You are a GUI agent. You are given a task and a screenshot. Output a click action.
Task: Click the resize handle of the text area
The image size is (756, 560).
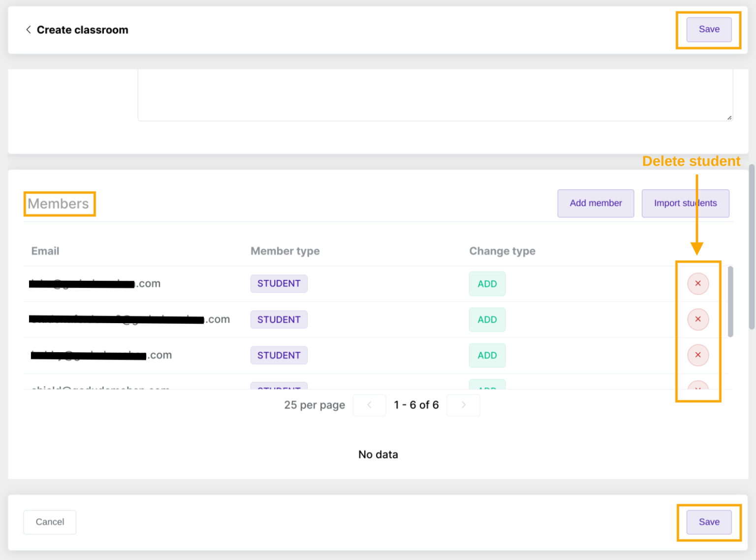point(727,117)
